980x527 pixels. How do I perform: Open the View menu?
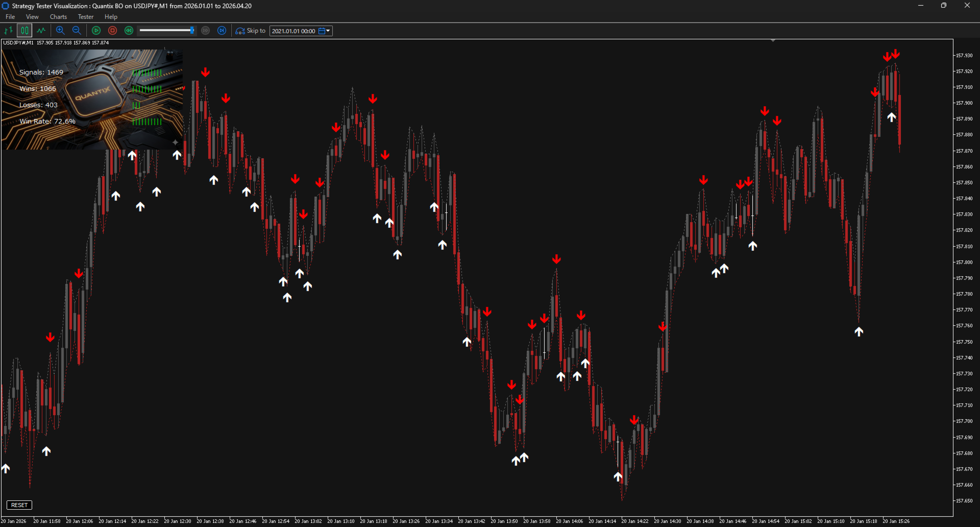pyautogui.click(x=32, y=17)
